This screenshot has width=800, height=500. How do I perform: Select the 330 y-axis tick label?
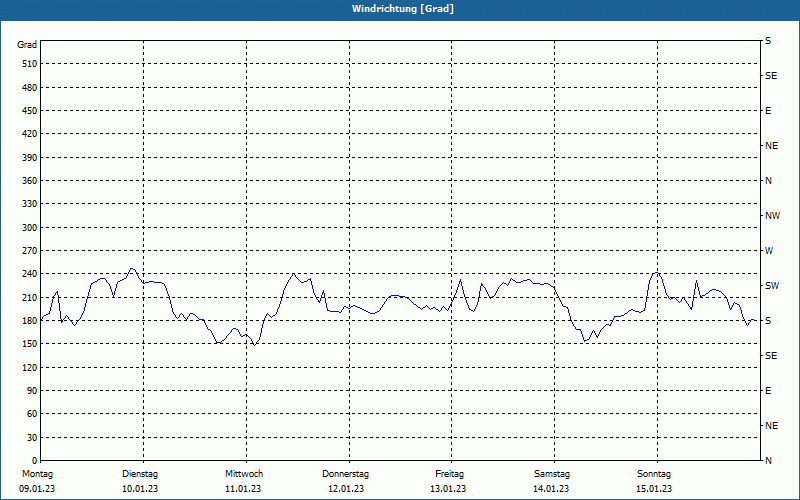29,204
